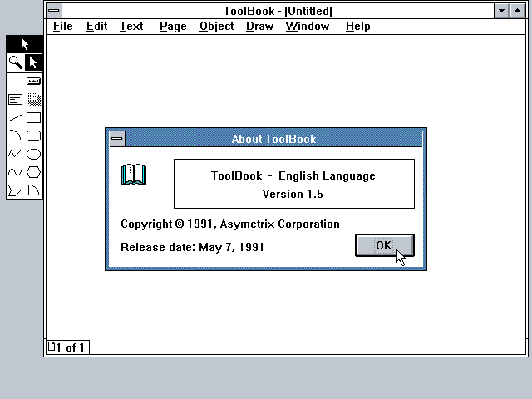Open the Help menu

click(358, 27)
